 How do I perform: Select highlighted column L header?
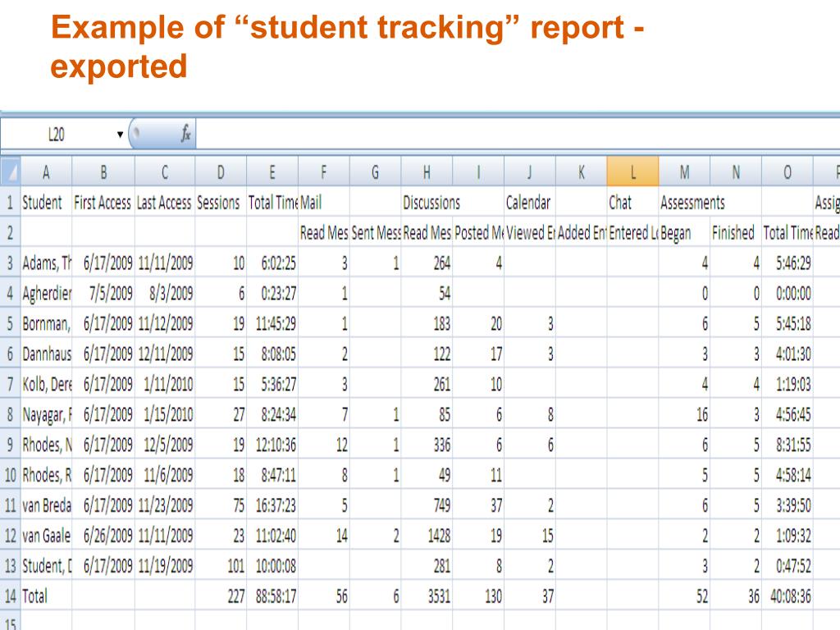[x=632, y=172]
